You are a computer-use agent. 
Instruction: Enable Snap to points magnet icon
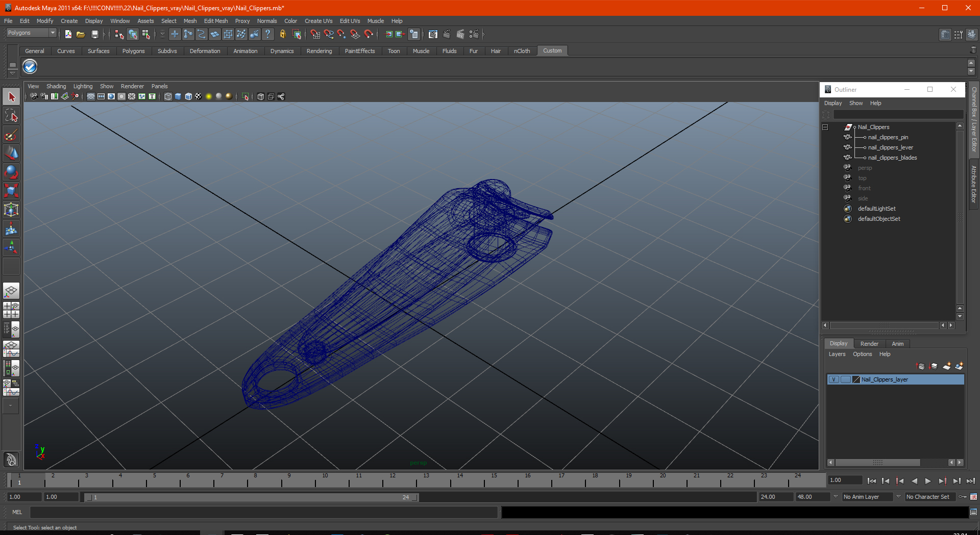(x=341, y=34)
